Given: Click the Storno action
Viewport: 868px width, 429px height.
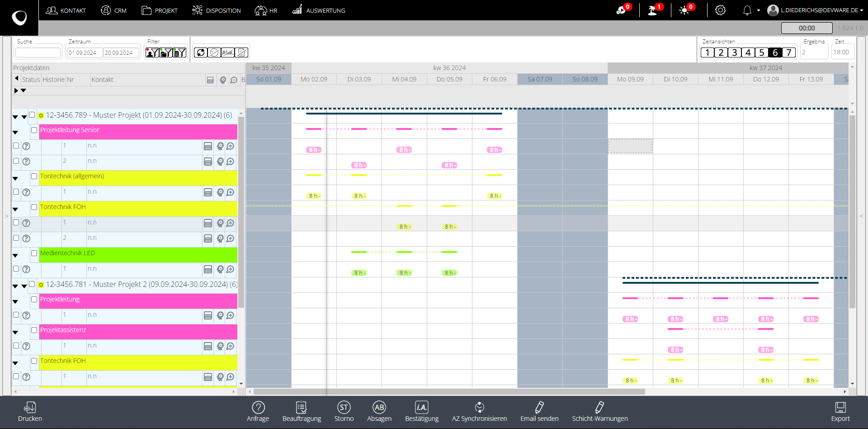Looking at the screenshot, I should [344, 412].
